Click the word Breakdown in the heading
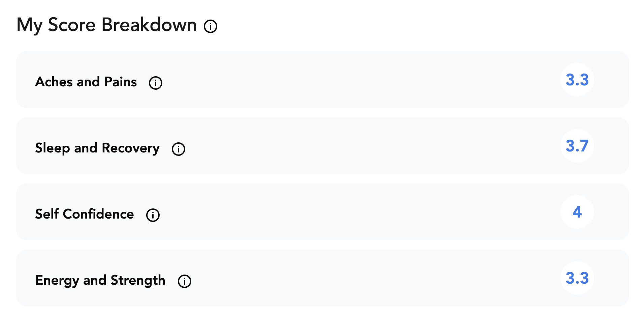The image size is (644, 313). [x=149, y=25]
